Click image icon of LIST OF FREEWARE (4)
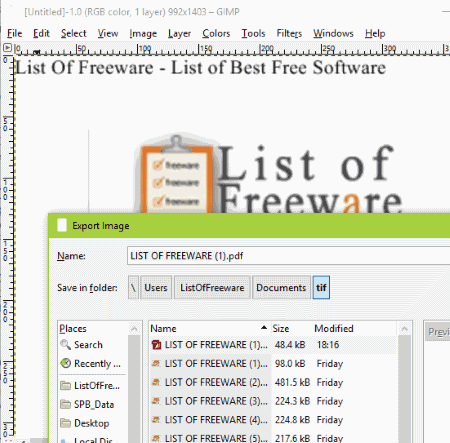The width and height of the screenshot is (450, 443). (x=156, y=419)
